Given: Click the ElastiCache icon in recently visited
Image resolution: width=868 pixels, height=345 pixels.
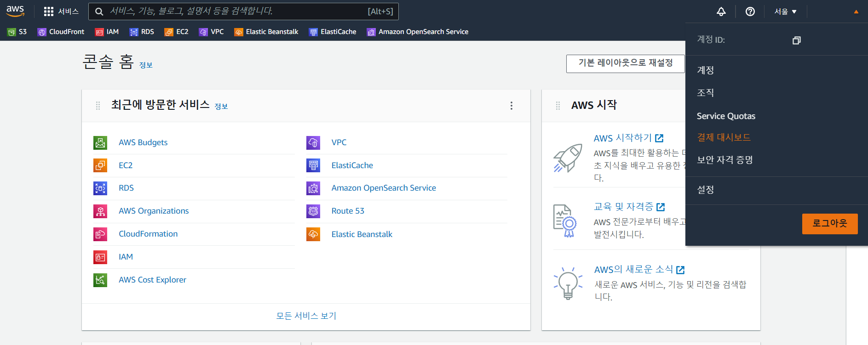Looking at the screenshot, I should 313,165.
